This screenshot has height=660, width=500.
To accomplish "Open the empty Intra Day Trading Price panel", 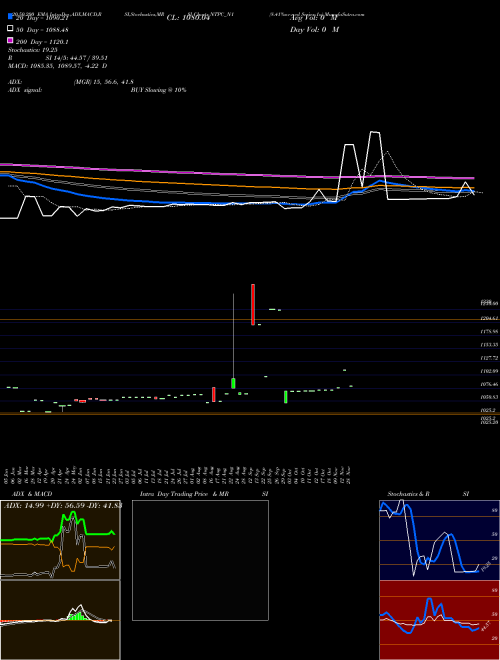I will (x=200, y=560).
